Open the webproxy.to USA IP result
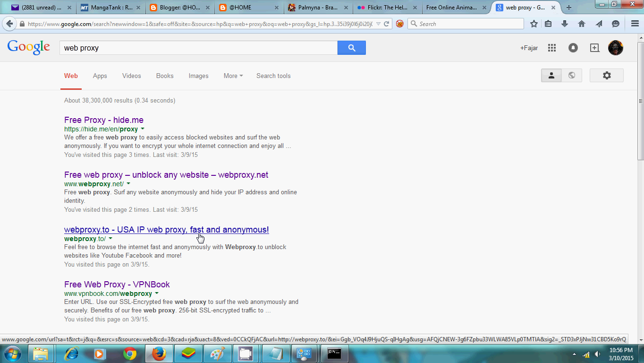Image resolution: width=644 pixels, height=363 pixels. coord(167,230)
